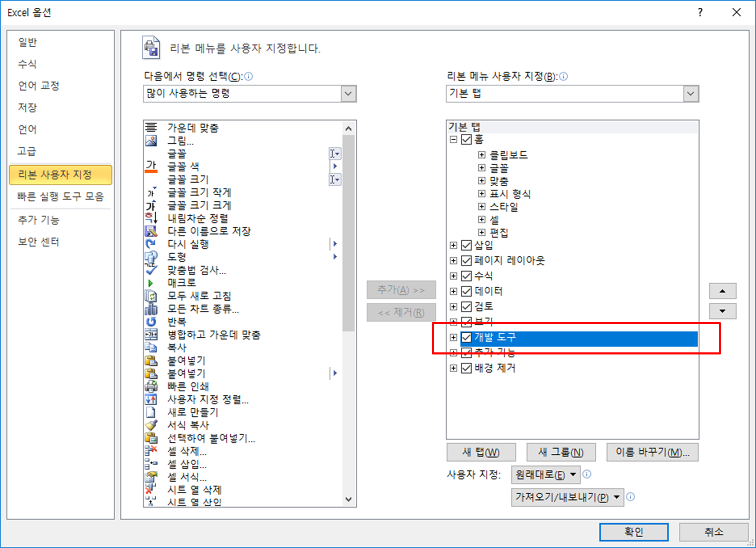
Task: Click the 그림... picture icon
Action: [x=151, y=140]
